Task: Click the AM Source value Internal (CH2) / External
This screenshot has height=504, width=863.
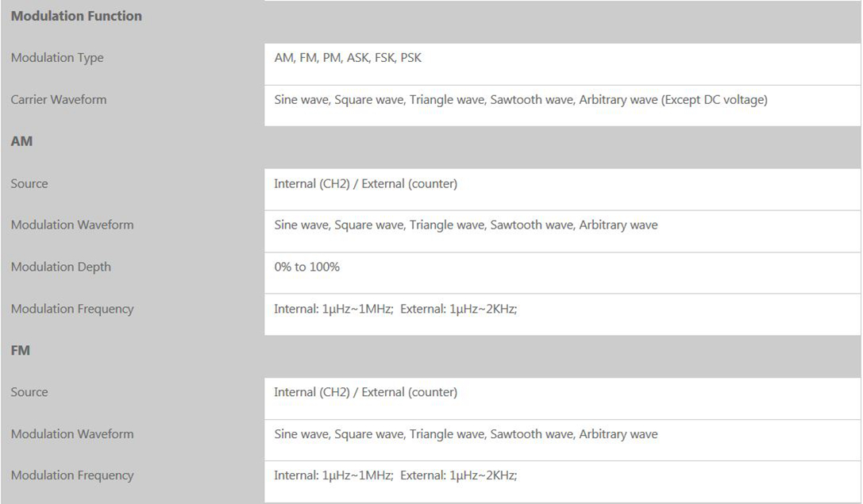Action: (365, 184)
